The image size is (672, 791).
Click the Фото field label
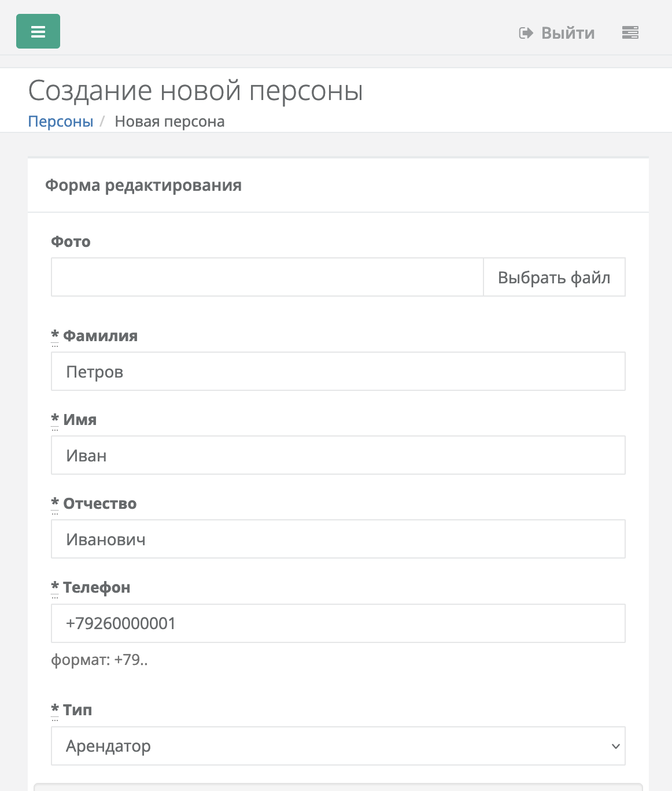71,242
